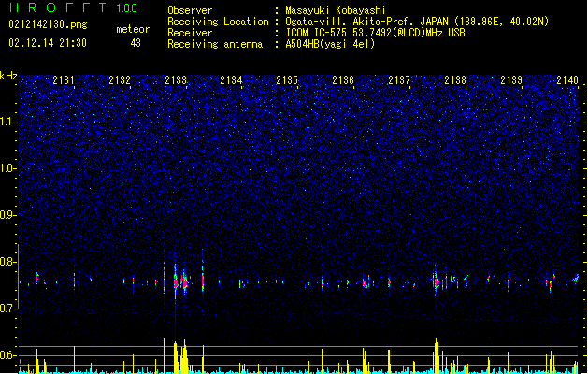Click the Receiver field label
588x374 pixels.
click(190, 33)
